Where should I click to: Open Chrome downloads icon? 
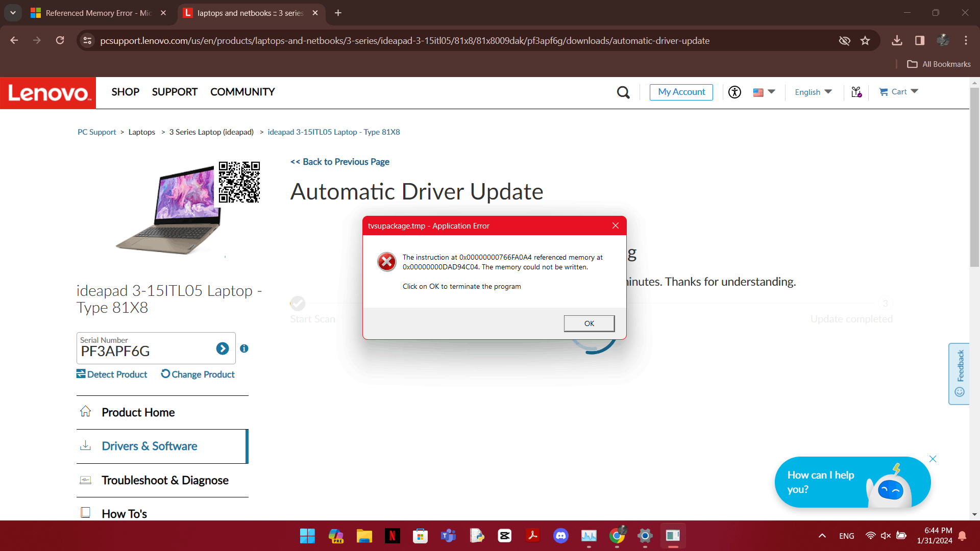897,41
